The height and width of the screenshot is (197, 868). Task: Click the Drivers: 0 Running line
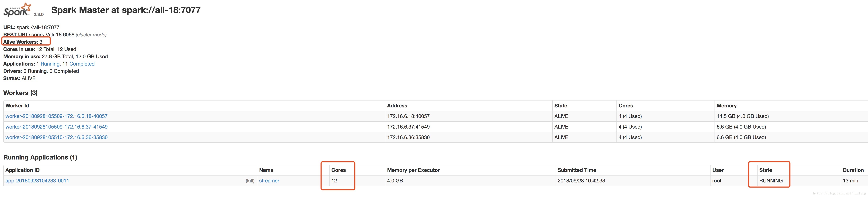pos(41,71)
